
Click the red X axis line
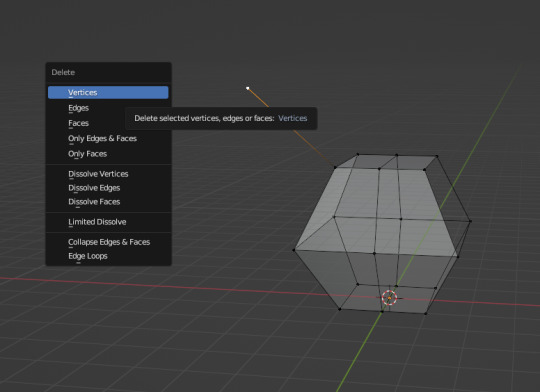172,287
